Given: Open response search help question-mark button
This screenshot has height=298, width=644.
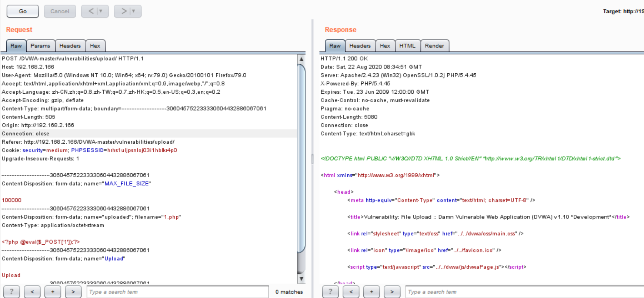Looking at the screenshot, I should tap(330, 292).
